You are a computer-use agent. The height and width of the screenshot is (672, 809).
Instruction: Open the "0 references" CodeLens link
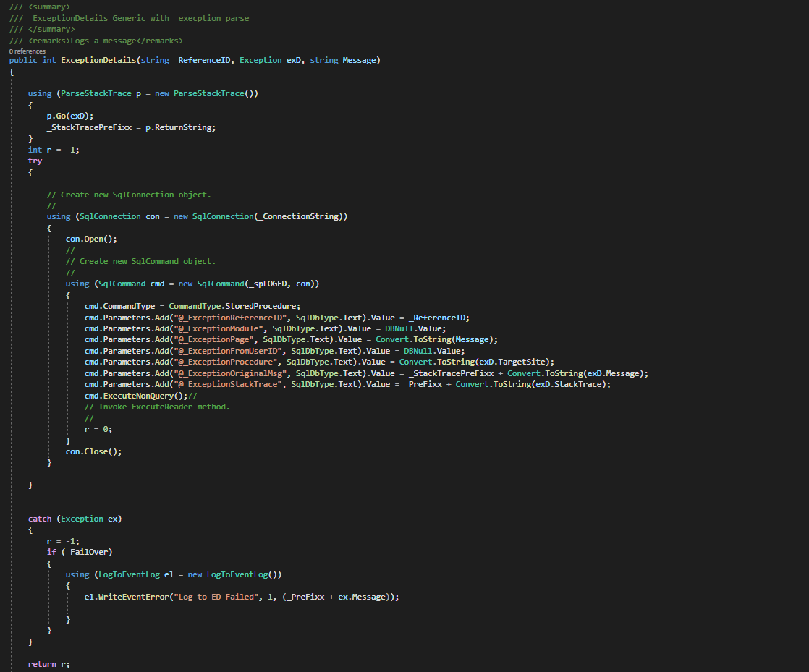(27, 51)
